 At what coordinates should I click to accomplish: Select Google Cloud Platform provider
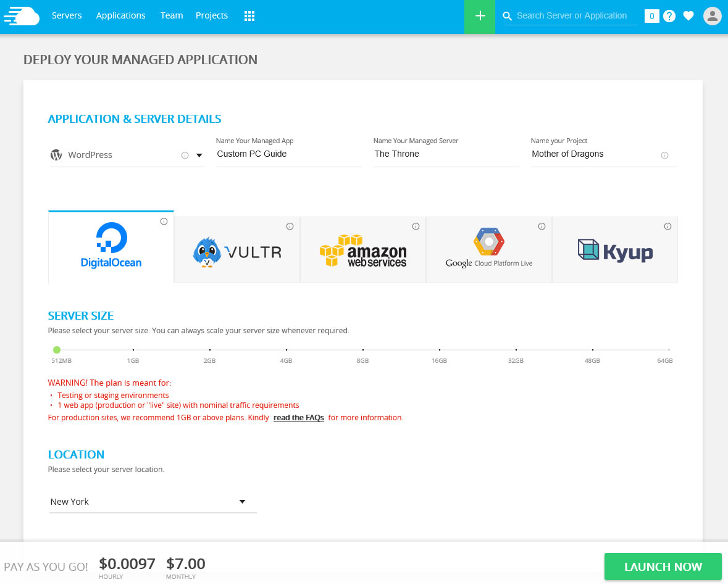(x=489, y=251)
